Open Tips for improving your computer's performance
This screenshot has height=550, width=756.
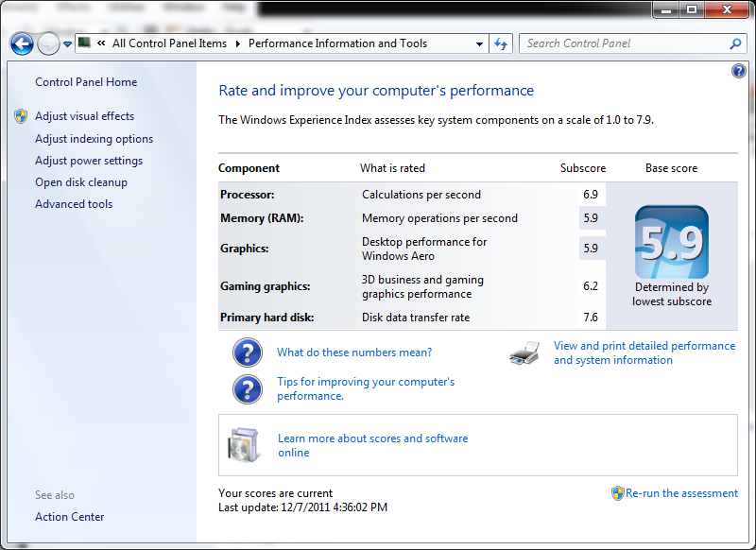pos(366,388)
